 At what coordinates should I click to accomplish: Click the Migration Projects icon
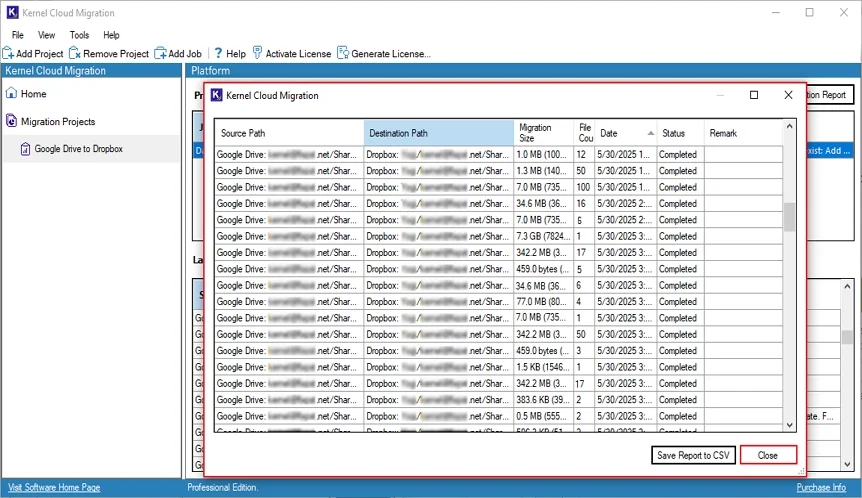11,120
